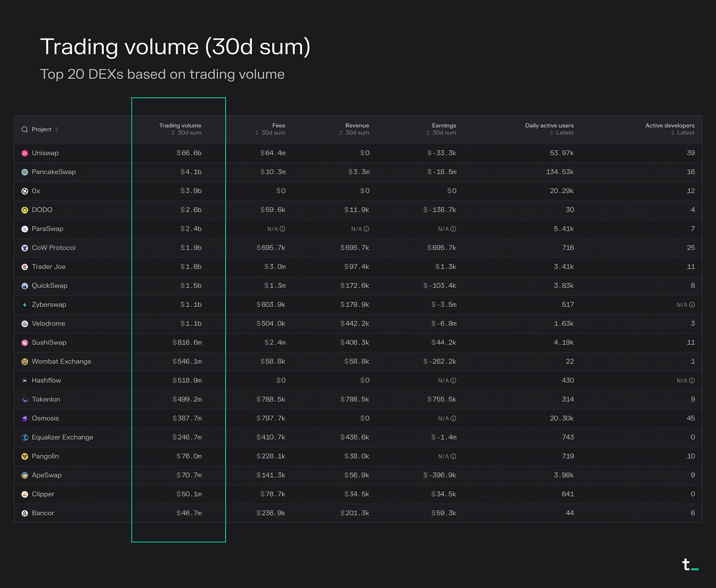
Task: Click the Tokenlon logo icon
Action: pyautogui.click(x=25, y=399)
